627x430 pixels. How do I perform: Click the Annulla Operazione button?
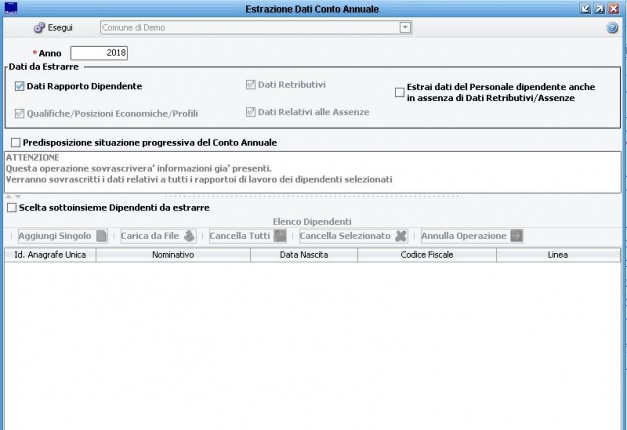(472, 236)
